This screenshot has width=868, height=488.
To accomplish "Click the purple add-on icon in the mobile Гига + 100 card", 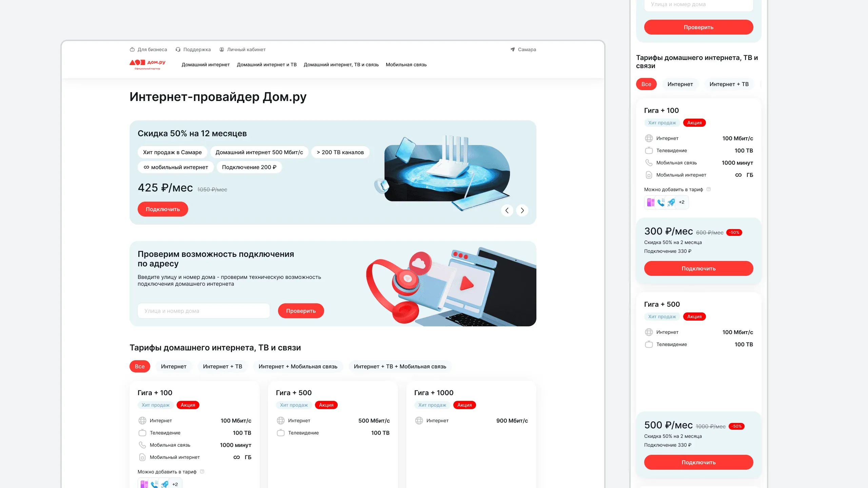I will [651, 202].
